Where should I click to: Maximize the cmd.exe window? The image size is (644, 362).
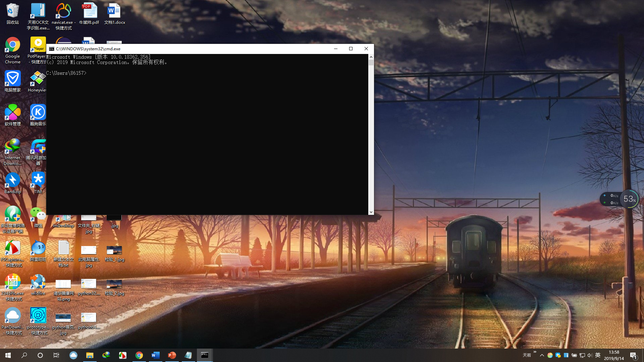click(351, 49)
